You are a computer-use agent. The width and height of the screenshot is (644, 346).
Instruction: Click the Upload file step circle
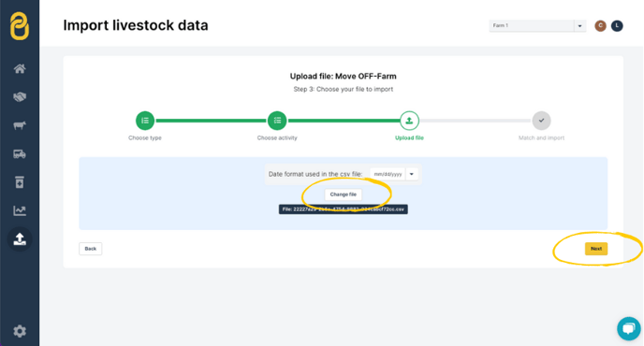click(409, 121)
